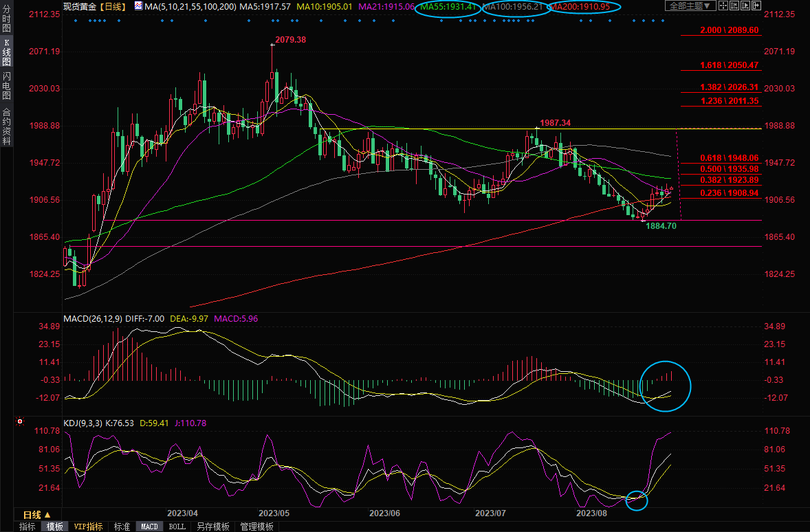This screenshot has width=810, height=532.
Task: Click the 2023/08 date on time axis
Action: point(591,513)
